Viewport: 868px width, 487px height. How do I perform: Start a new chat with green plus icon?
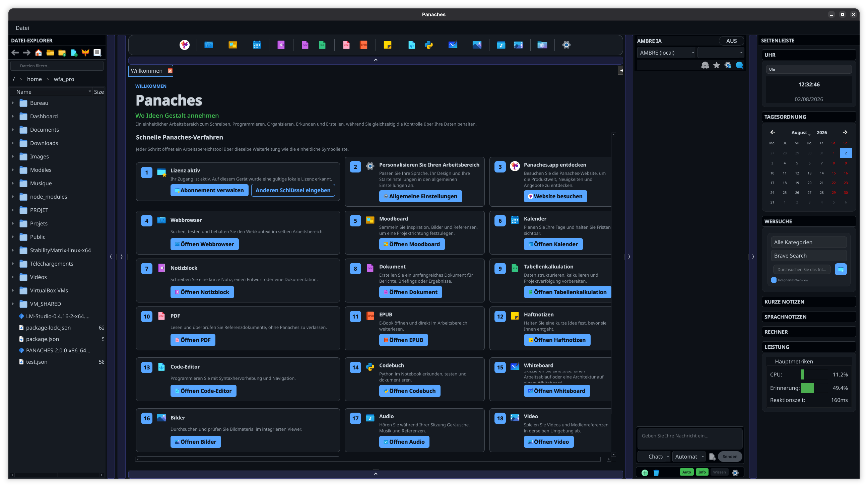coord(645,473)
